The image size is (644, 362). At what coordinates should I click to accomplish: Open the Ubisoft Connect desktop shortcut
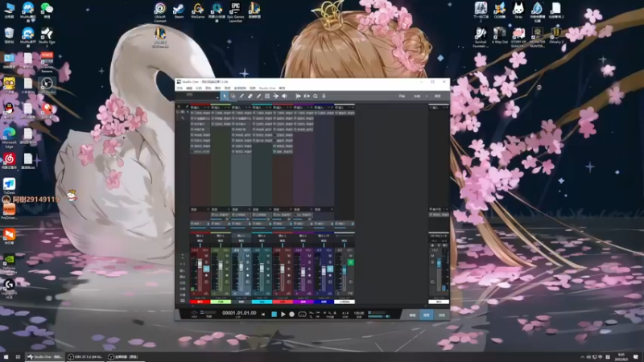coord(159,12)
